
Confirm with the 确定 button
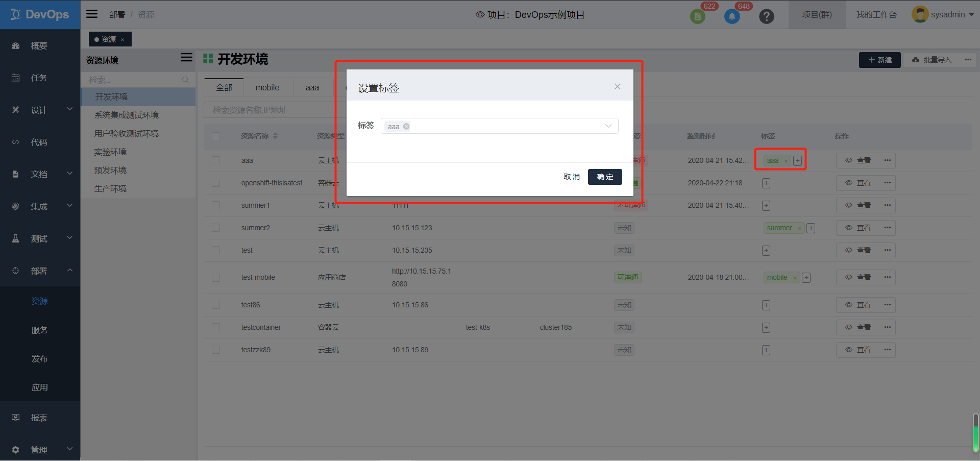pyautogui.click(x=605, y=177)
